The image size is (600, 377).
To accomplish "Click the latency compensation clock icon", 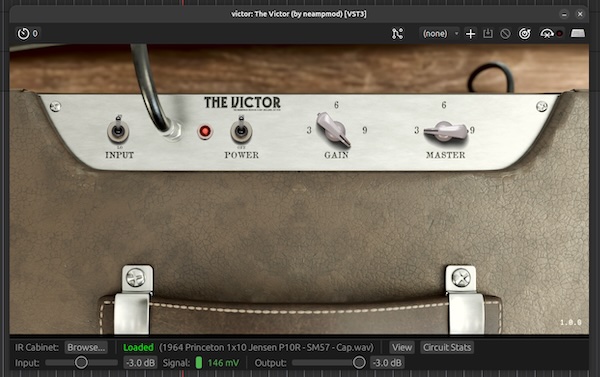I will (23, 34).
